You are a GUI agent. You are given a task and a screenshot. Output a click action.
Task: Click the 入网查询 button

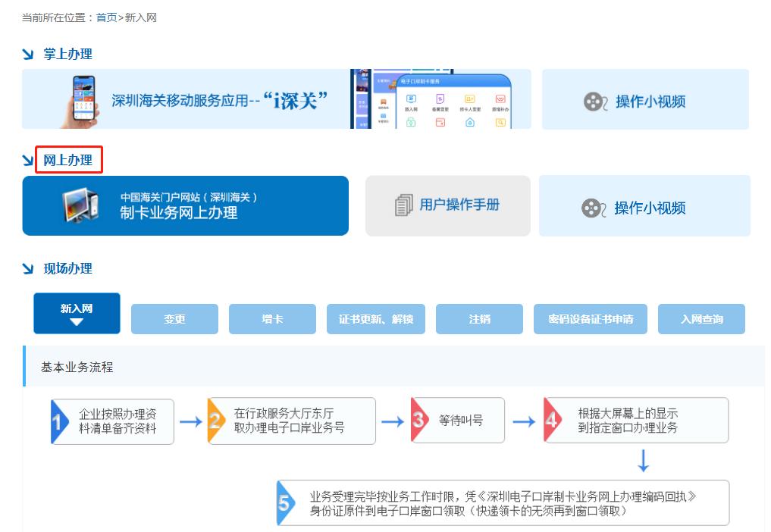pos(701,318)
